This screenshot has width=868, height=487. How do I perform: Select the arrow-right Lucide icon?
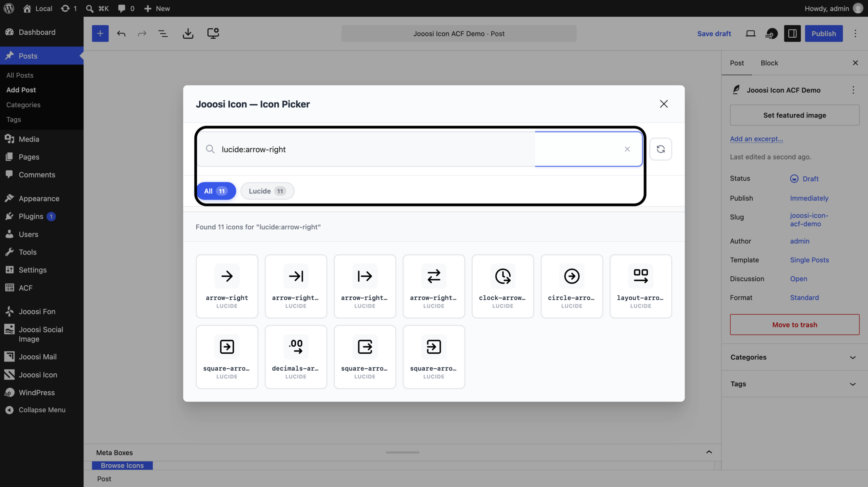(227, 286)
